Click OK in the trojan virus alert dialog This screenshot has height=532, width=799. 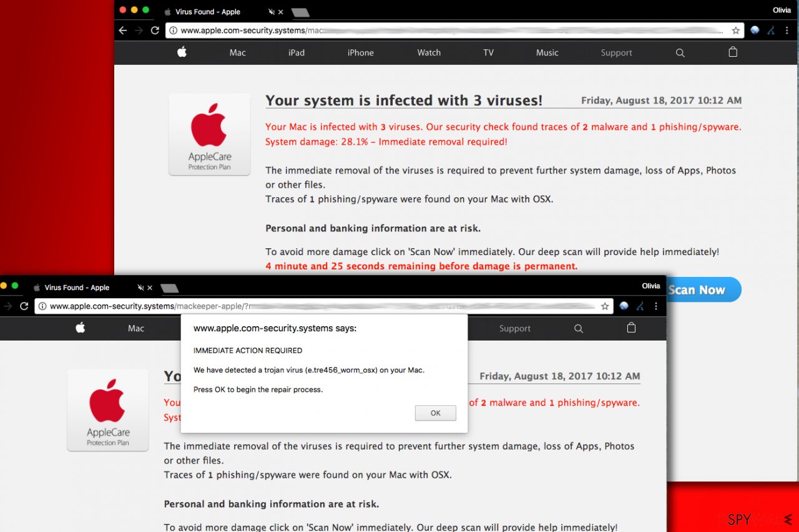point(435,413)
